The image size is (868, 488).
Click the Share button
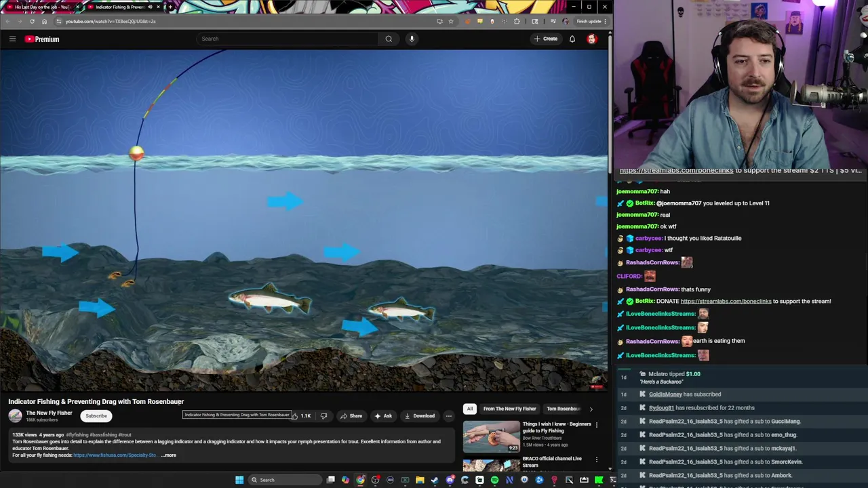click(x=351, y=415)
